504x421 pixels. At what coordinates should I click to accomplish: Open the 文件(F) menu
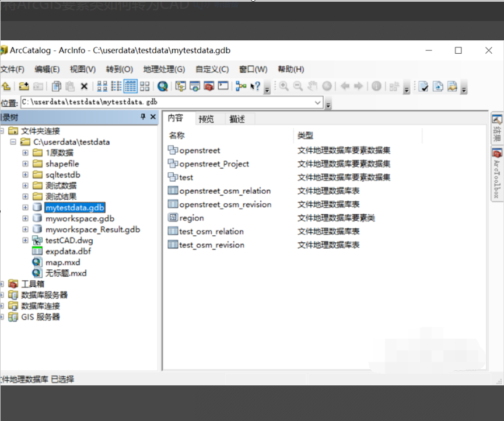tap(12, 69)
